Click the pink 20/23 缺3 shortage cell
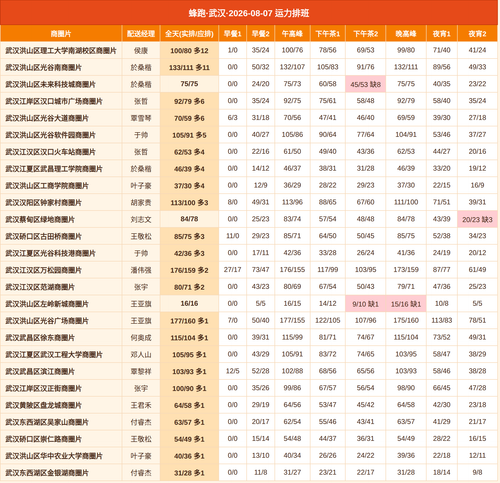Viewport: 500px width, 483px height. pos(478,219)
